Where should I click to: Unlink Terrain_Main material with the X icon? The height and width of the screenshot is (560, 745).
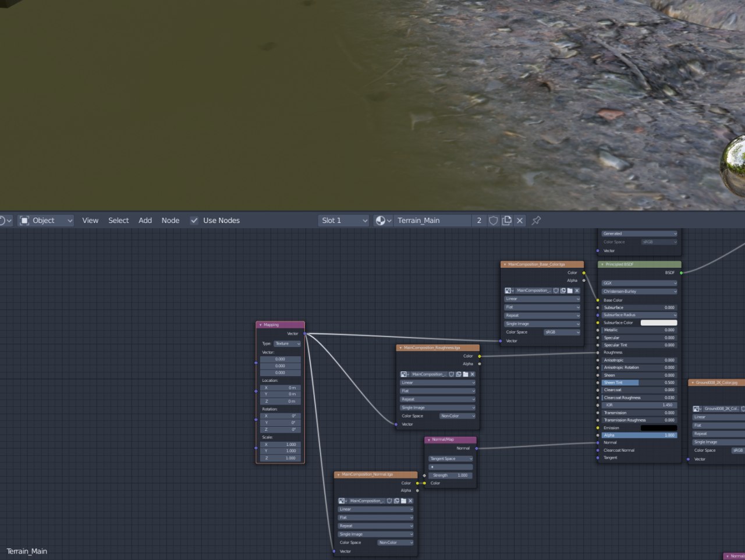pyautogui.click(x=520, y=221)
